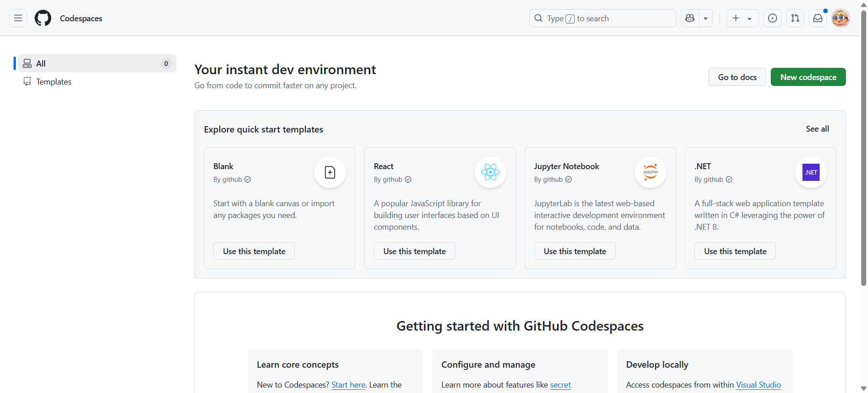Click the verified badge on Blank card
Screen dimensions: 868x393
tap(248, 180)
